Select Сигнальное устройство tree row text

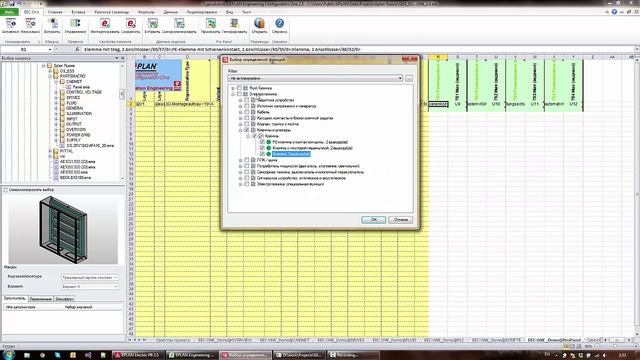(x=301, y=178)
